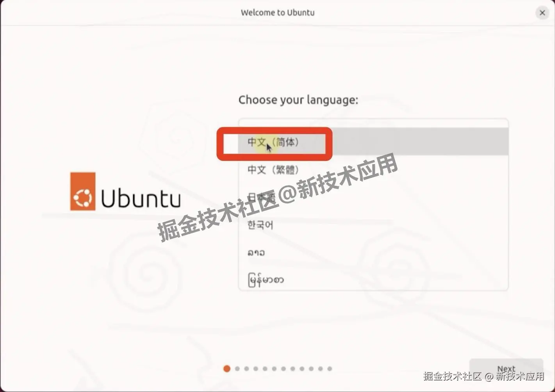The image size is (555, 392).
Task: Select 中文（简体）as the installation language
Action: (x=273, y=143)
